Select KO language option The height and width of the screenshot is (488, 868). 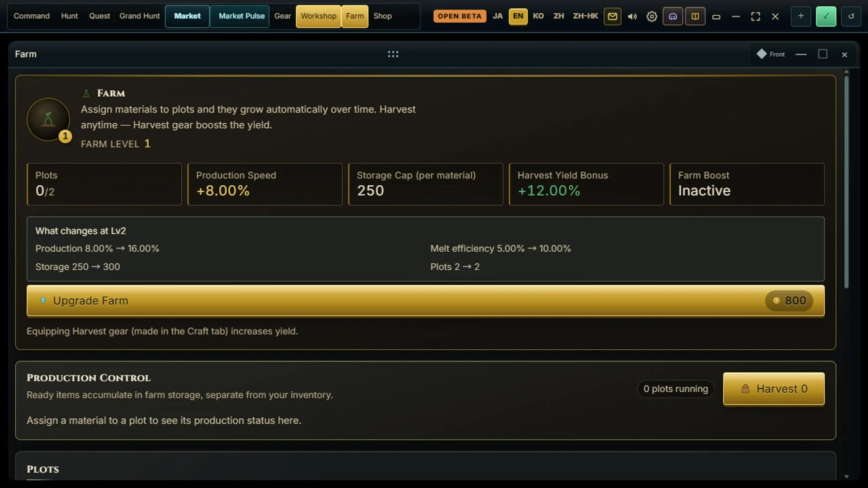coord(538,16)
